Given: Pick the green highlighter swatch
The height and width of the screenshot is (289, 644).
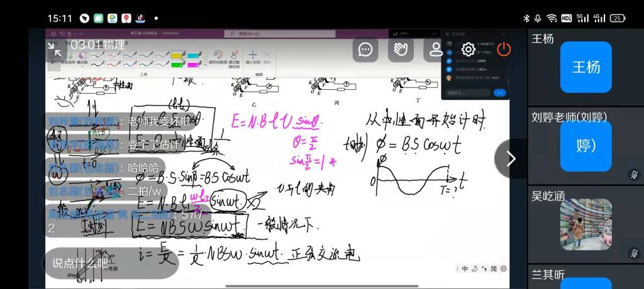Looking at the screenshot, I should [x=178, y=64].
